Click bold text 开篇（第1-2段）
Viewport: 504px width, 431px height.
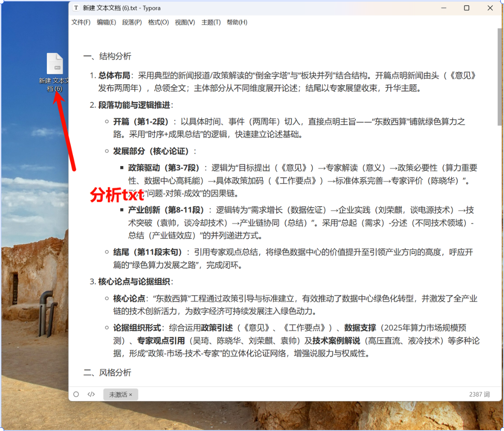pyautogui.click(x=141, y=122)
